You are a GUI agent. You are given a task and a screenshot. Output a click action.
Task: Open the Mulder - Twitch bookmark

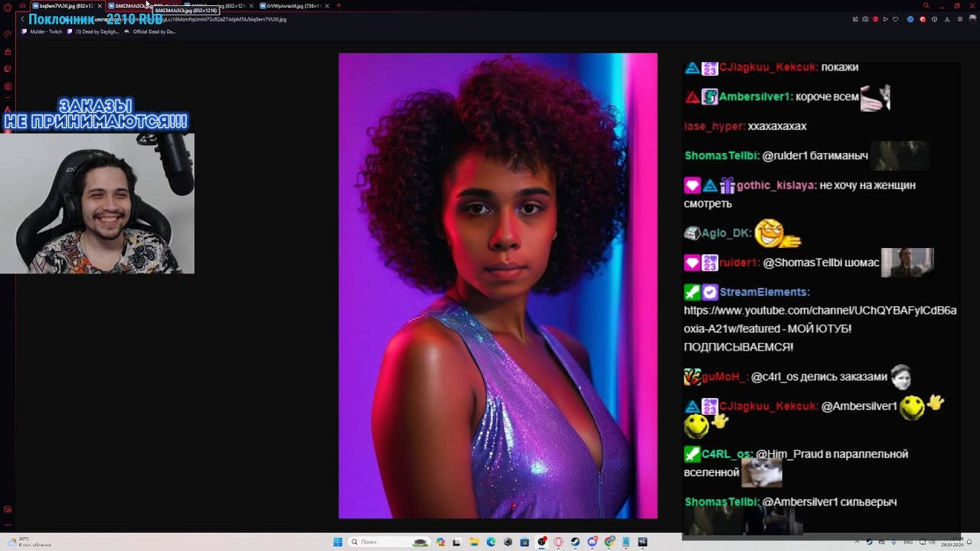coord(42,32)
